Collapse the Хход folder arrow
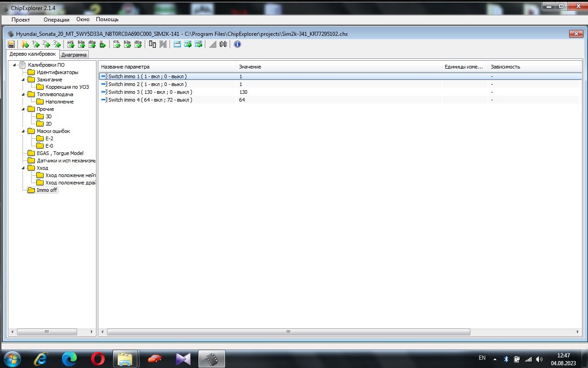 [x=23, y=168]
